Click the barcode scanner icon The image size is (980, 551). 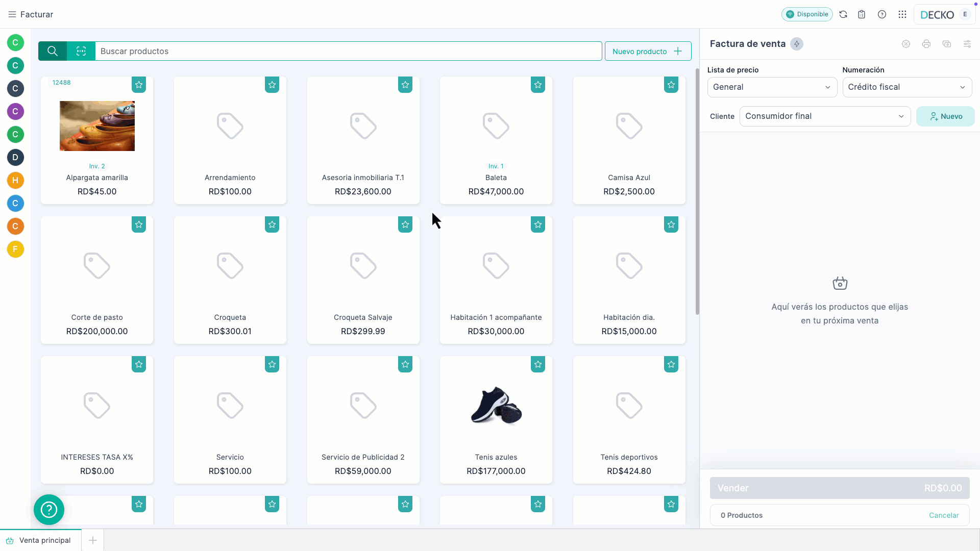[81, 51]
